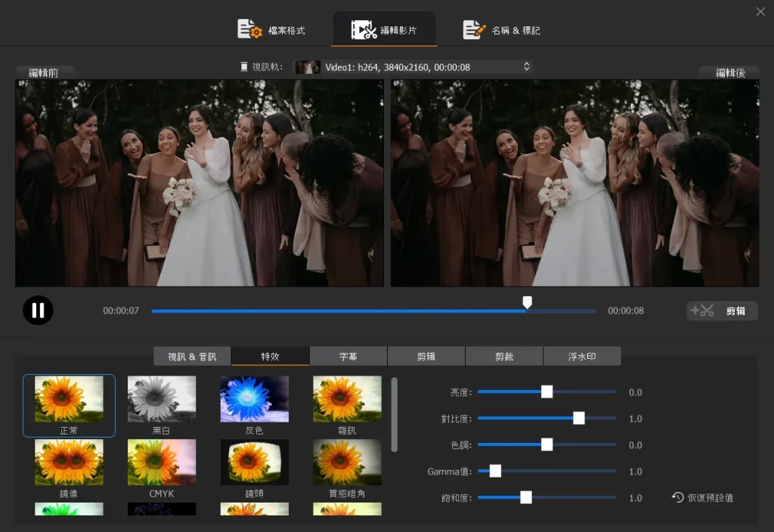
Task: Click the hue value 0.0
Action: (635, 445)
